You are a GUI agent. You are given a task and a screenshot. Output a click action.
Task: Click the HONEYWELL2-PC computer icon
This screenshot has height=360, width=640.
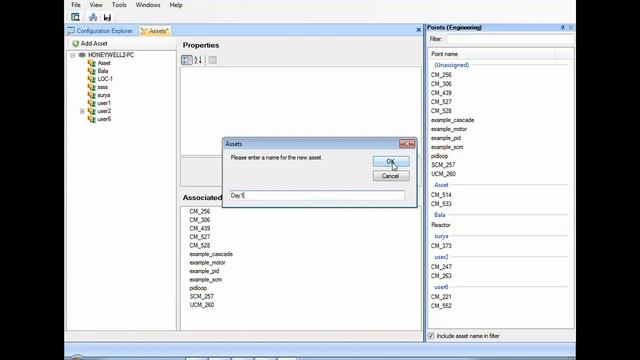tap(82, 55)
